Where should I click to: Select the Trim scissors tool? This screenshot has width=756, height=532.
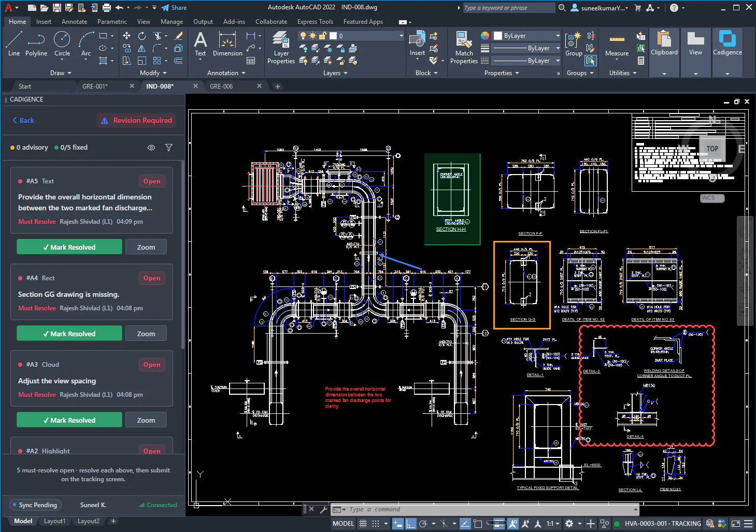click(157, 36)
